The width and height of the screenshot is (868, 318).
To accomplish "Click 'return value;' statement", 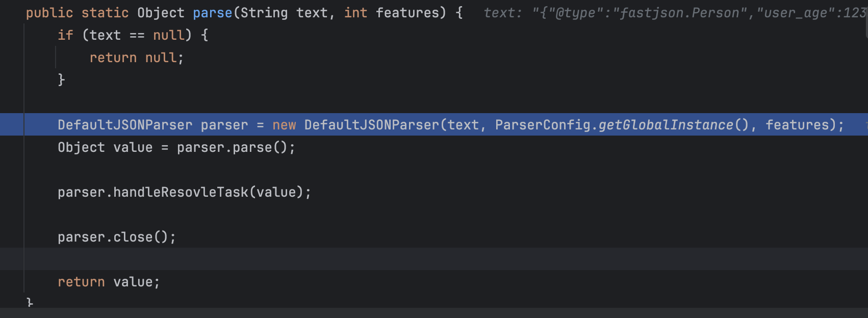I will point(108,282).
